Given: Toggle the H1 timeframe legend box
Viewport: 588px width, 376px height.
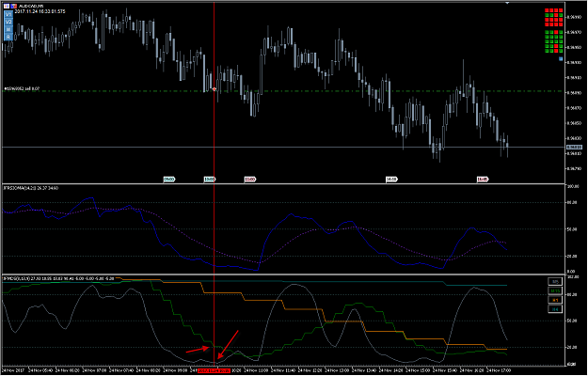Looking at the screenshot, I should pos(555,300).
